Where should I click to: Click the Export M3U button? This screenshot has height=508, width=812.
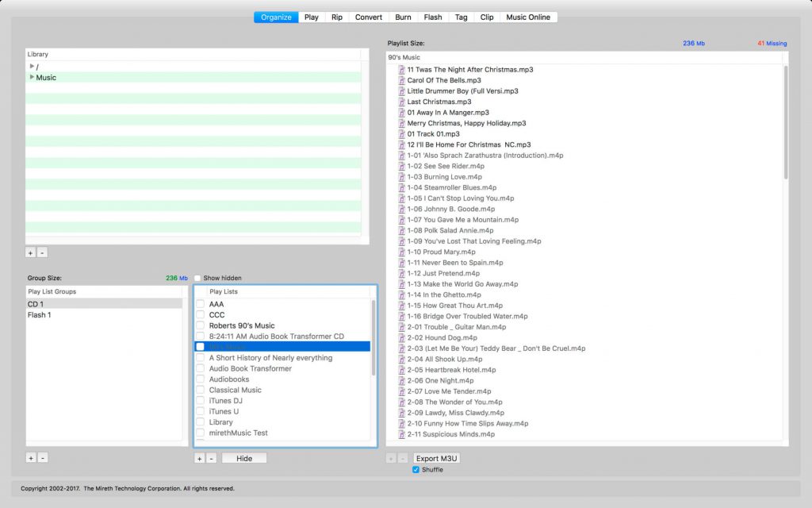436,458
